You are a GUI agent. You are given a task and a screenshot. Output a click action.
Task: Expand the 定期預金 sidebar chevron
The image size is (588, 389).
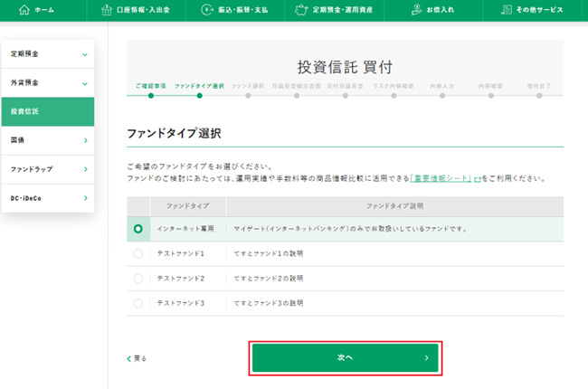85,54
